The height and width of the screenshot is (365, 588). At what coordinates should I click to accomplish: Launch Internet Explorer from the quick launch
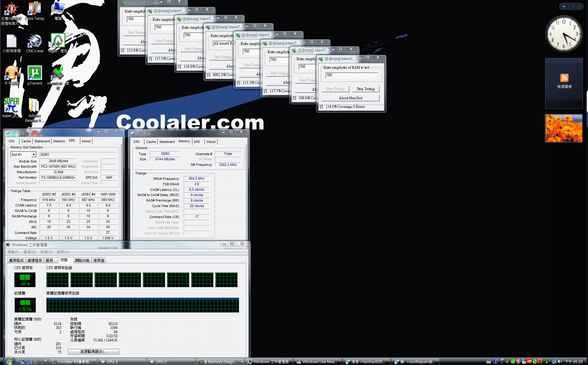coord(37,362)
